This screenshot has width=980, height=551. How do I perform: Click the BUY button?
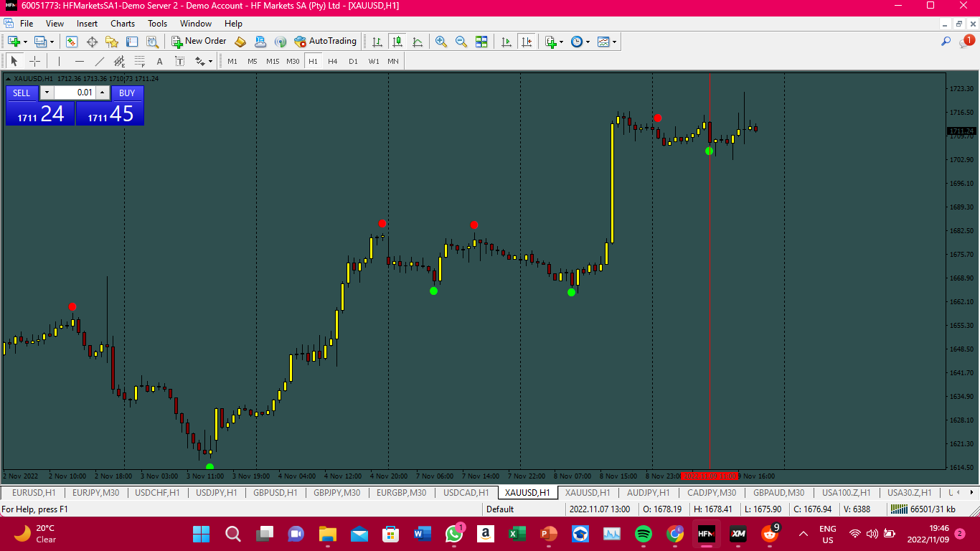(127, 93)
